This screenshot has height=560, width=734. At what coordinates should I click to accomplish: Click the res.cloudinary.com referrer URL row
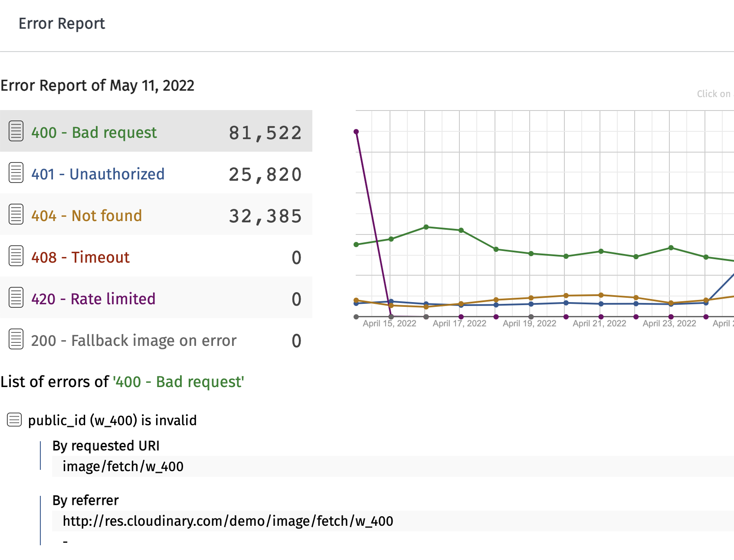(228, 521)
